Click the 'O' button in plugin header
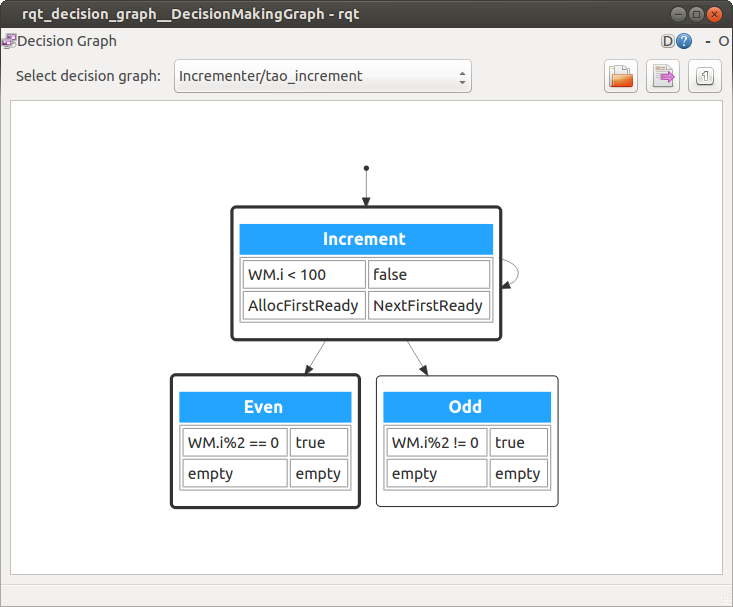Viewport: 733px width, 607px height. coord(722,41)
